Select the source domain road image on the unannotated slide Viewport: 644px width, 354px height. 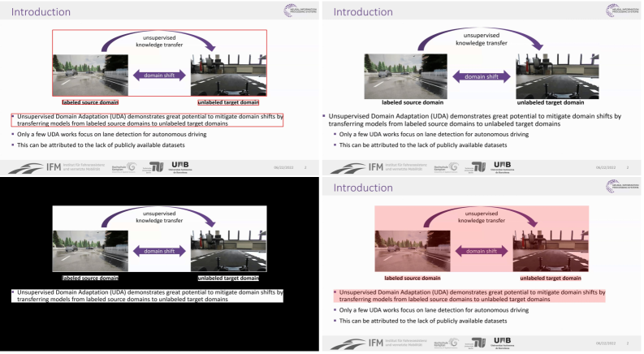coord(406,76)
